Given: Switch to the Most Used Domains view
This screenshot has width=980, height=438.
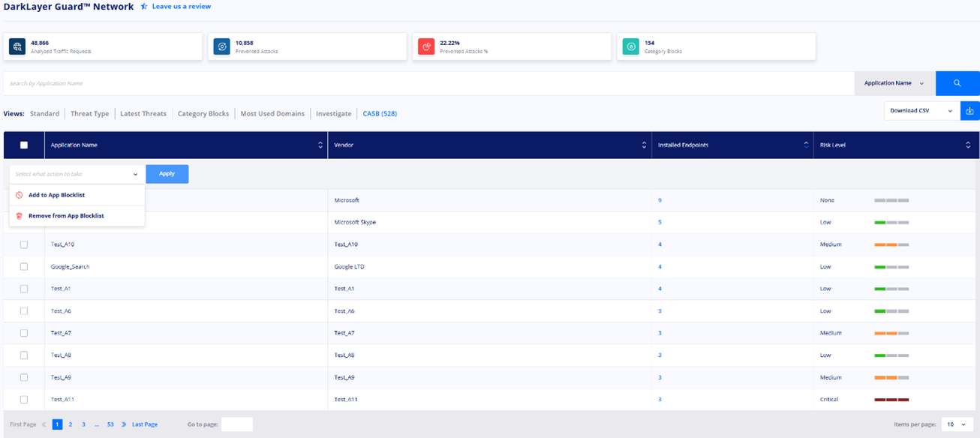Looking at the screenshot, I should [272, 114].
